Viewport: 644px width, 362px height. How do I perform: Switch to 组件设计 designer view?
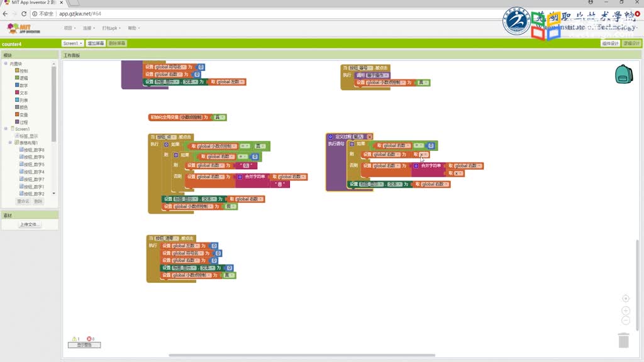point(610,43)
